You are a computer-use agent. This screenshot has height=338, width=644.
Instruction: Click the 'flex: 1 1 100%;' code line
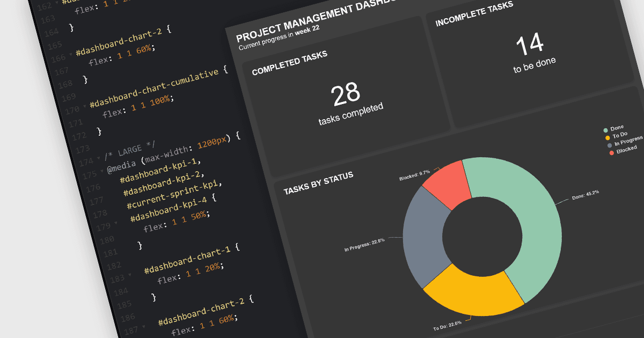coord(139,107)
